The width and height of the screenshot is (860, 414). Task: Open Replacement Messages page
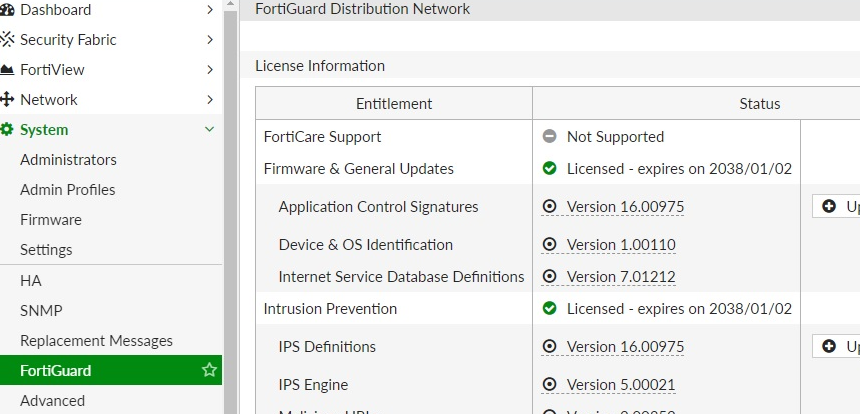[x=96, y=341]
